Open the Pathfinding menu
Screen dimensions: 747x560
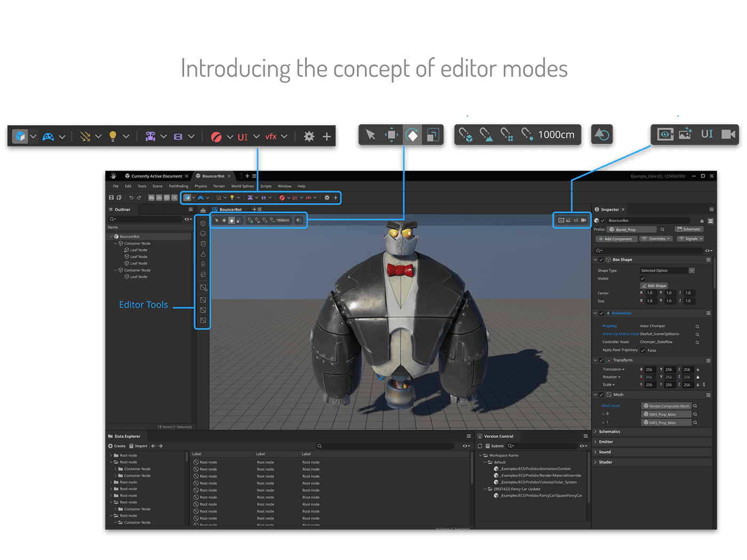click(x=178, y=186)
